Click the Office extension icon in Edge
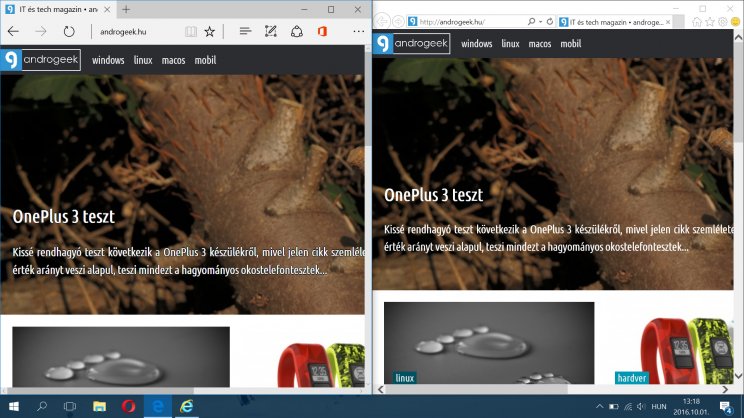744x418 pixels. 322,32
